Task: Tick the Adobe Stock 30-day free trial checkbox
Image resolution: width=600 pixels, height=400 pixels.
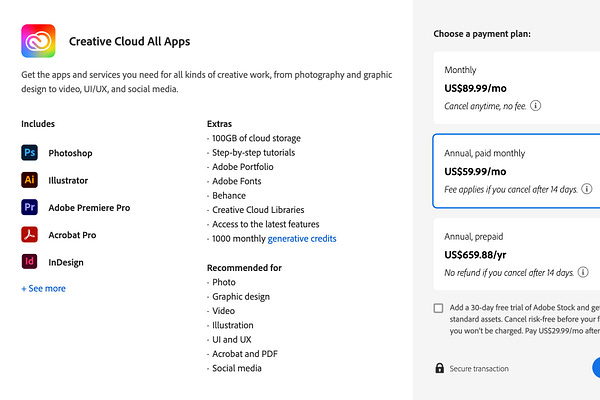Action: (439, 308)
